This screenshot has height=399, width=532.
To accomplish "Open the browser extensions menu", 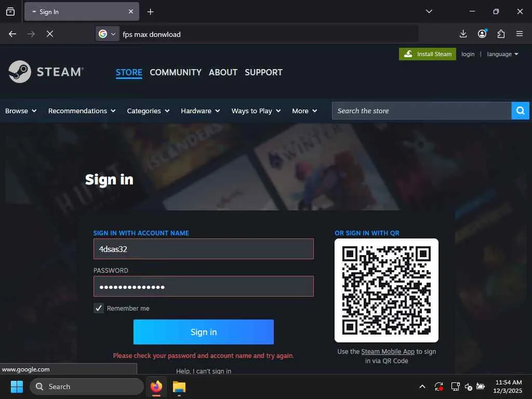I will (x=501, y=34).
